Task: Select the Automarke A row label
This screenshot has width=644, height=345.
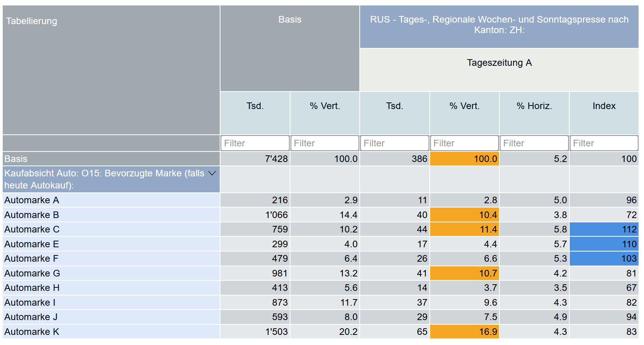Action: coord(32,200)
